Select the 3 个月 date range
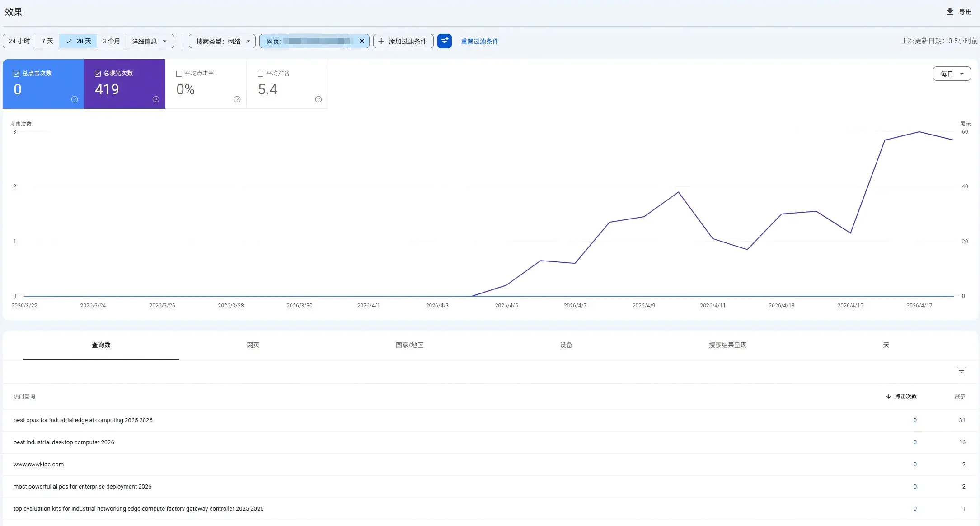This screenshot has height=526, width=980. (111, 41)
